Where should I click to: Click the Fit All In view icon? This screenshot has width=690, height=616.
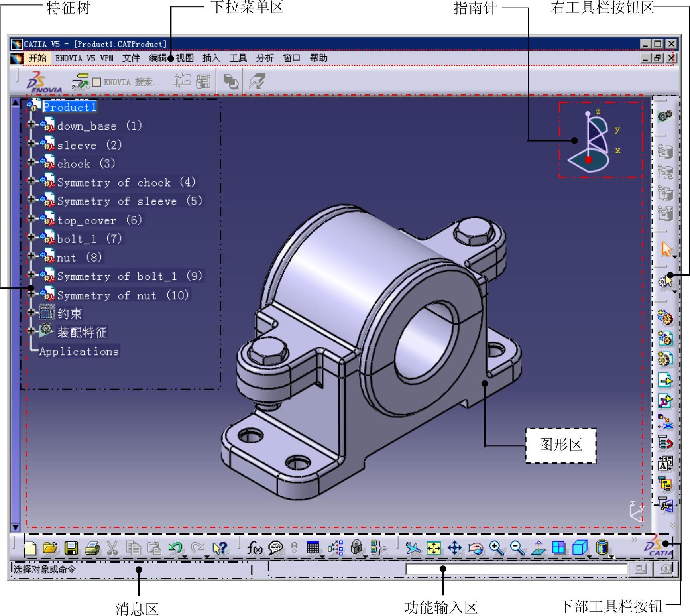point(434,548)
